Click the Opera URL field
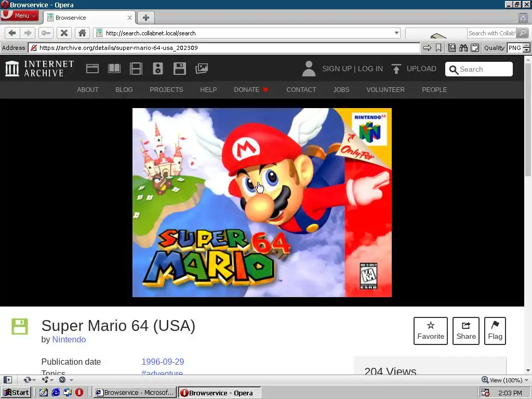Viewport: 532px width, 399px height. (x=247, y=33)
